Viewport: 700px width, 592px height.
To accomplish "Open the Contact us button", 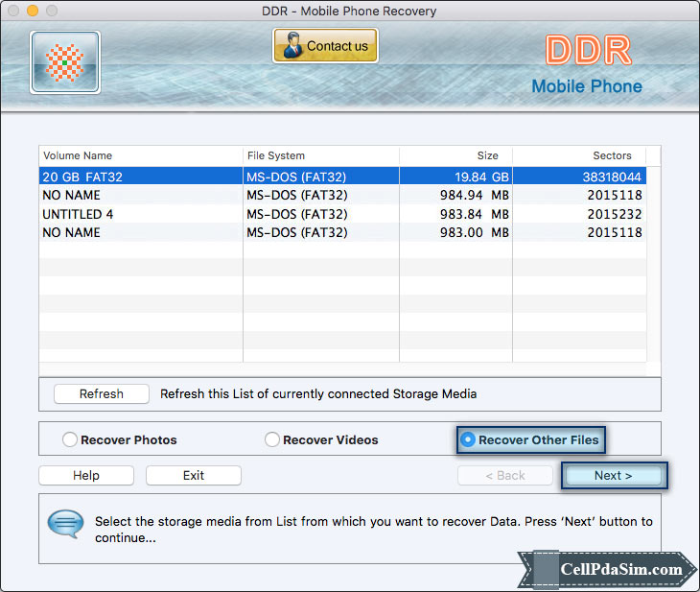I will [x=325, y=45].
